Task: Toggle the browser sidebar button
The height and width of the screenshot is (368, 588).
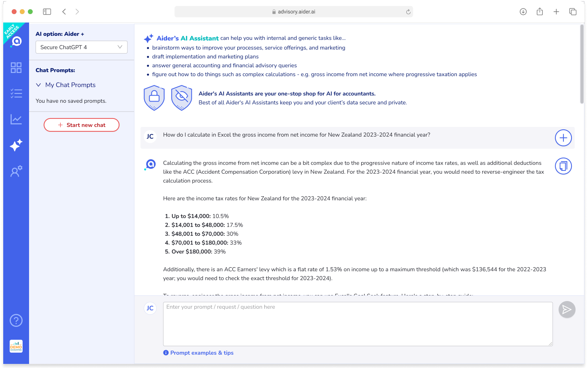Action: (47, 12)
